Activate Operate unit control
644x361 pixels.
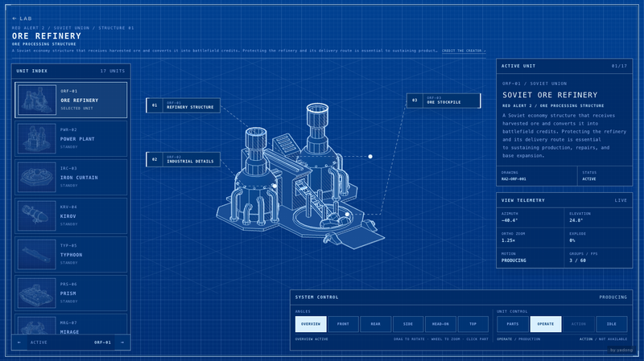546,324
